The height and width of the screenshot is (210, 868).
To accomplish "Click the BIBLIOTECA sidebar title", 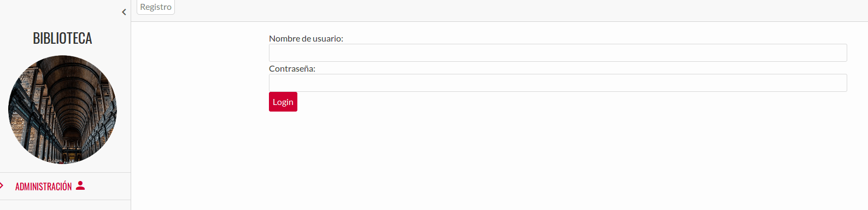I will tap(62, 38).
